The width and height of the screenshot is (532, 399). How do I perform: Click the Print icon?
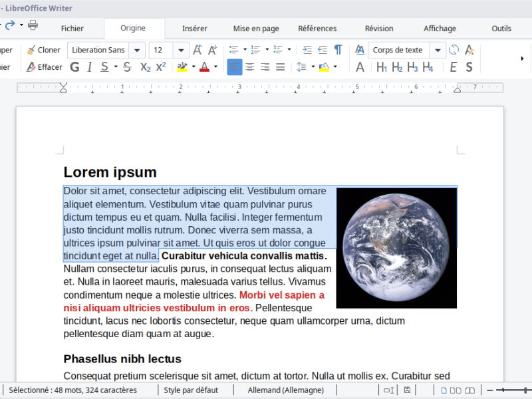(33, 25)
